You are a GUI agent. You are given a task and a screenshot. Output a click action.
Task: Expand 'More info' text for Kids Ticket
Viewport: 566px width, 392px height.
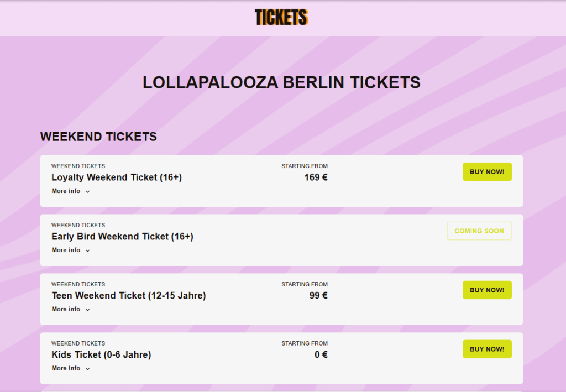pyautogui.click(x=66, y=368)
